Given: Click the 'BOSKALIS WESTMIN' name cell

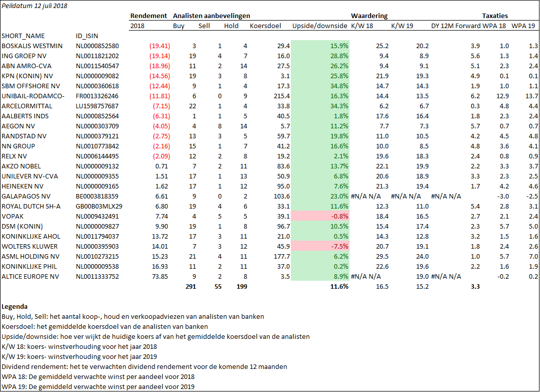Looking at the screenshot, I should 32,46.
